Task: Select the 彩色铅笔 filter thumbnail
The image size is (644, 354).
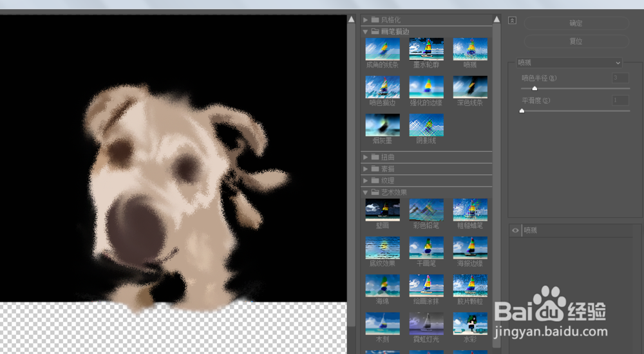Action: click(426, 210)
